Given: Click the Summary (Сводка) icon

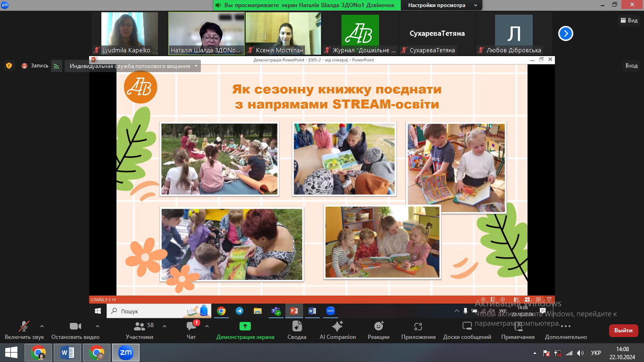Looking at the screenshot, I should click(297, 326).
